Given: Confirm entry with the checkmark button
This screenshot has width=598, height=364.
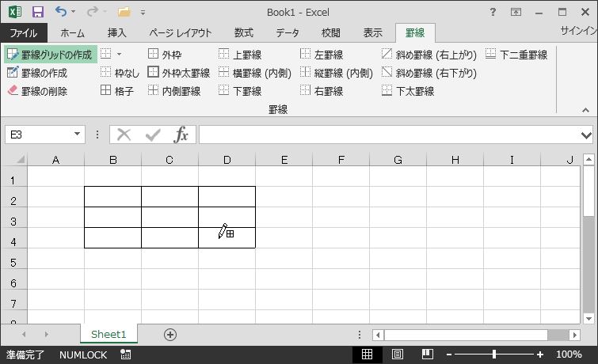Looking at the screenshot, I should point(153,135).
